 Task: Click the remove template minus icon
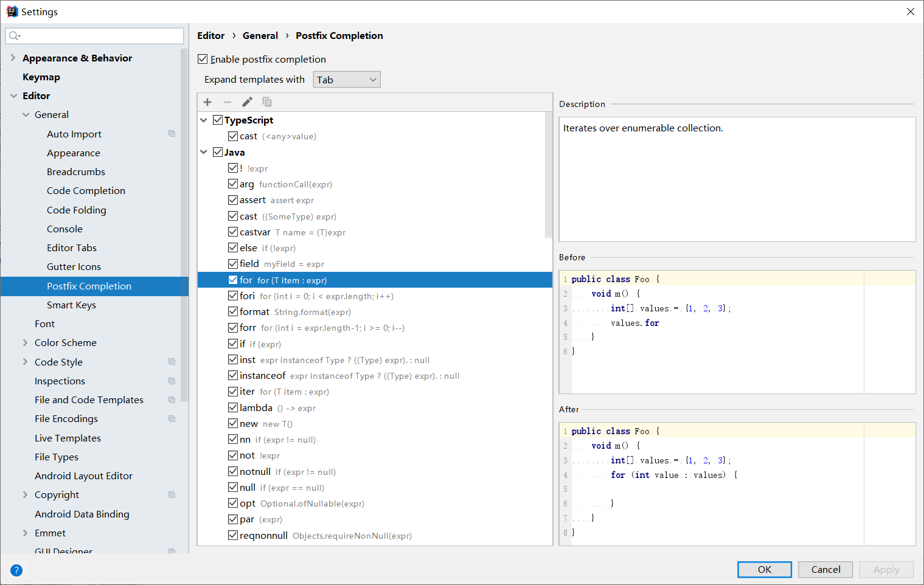[x=228, y=102]
